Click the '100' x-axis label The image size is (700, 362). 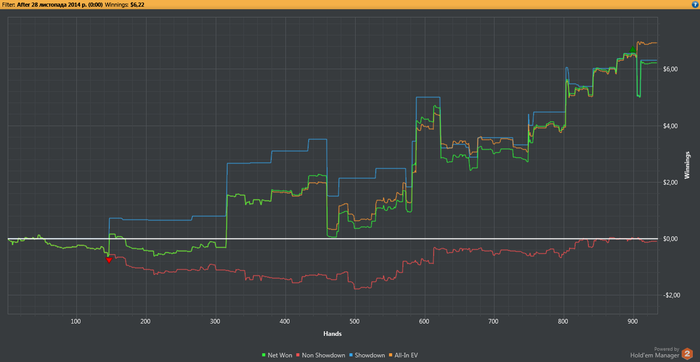click(x=76, y=321)
